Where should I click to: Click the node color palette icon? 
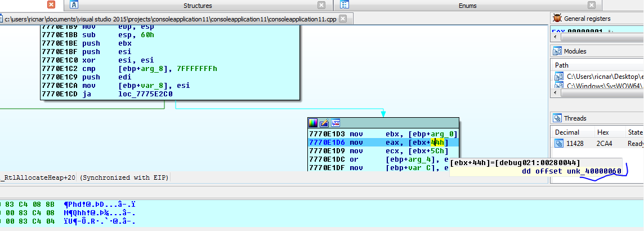(314, 122)
